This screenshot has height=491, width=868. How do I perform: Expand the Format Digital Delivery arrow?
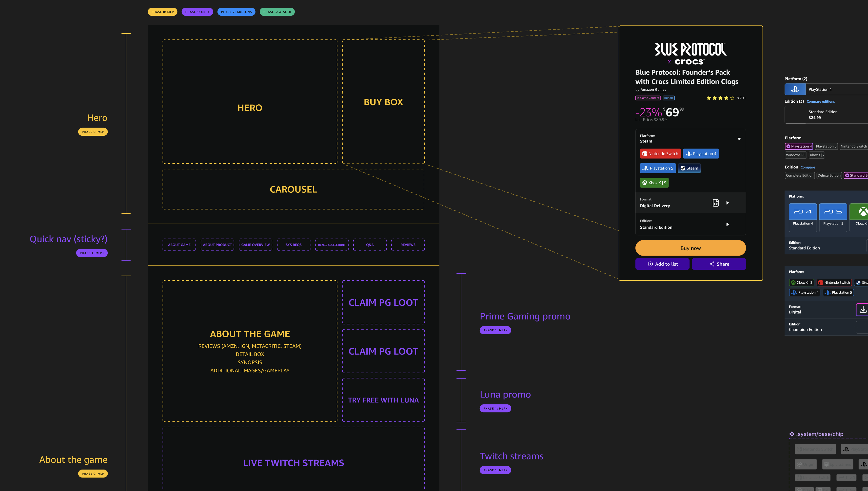(728, 203)
